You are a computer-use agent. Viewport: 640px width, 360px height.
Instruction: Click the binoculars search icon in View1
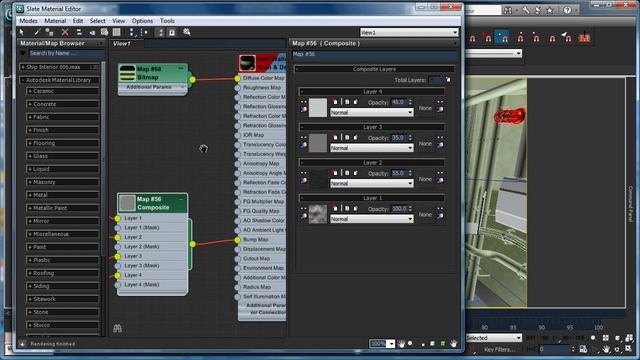coord(118,328)
